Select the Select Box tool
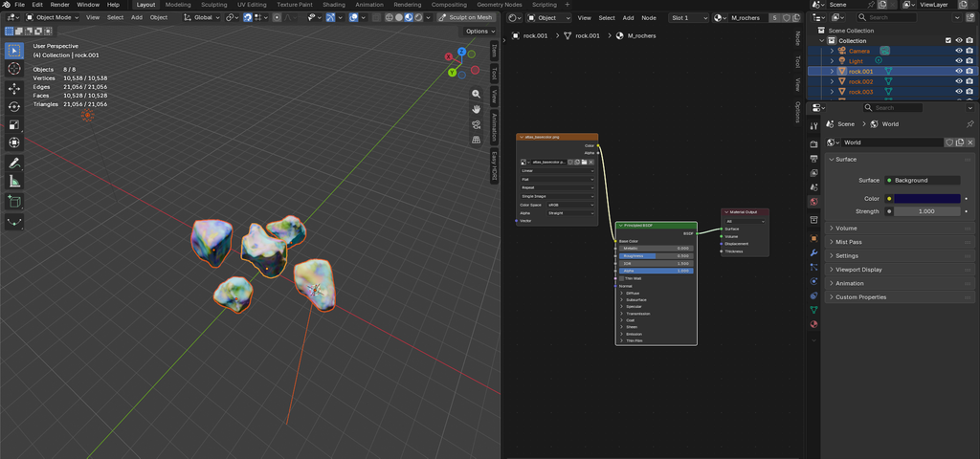Viewport: 980px width, 459px height. pyautogui.click(x=14, y=50)
